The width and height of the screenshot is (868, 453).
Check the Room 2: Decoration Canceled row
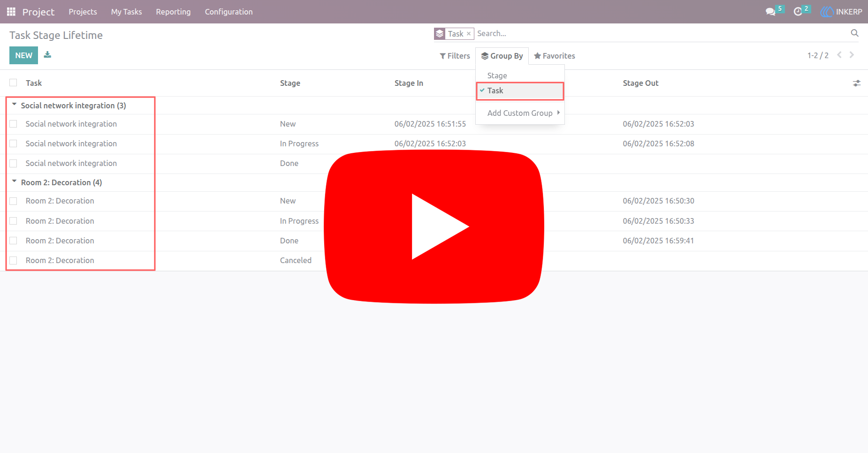click(13, 260)
